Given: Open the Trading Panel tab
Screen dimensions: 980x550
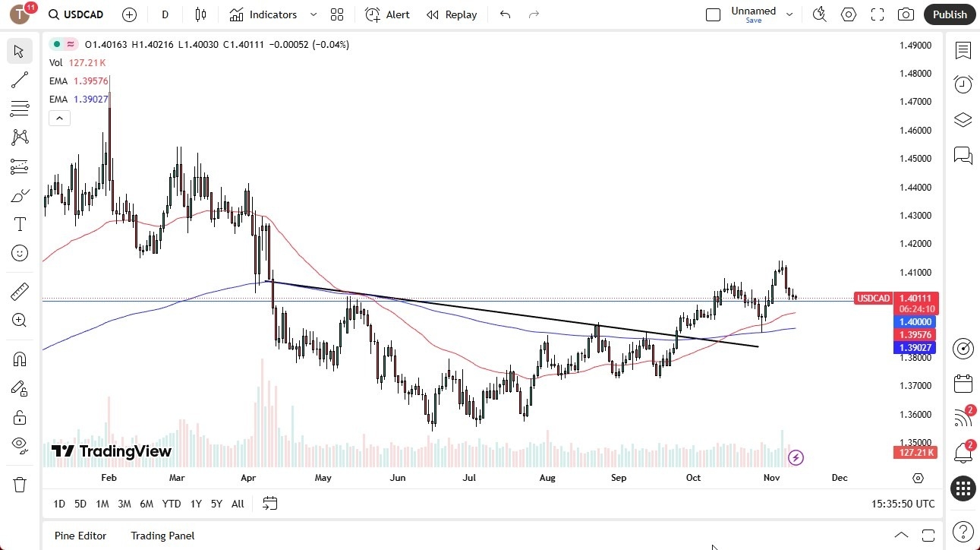Looking at the screenshot, I should coord(162,536).
